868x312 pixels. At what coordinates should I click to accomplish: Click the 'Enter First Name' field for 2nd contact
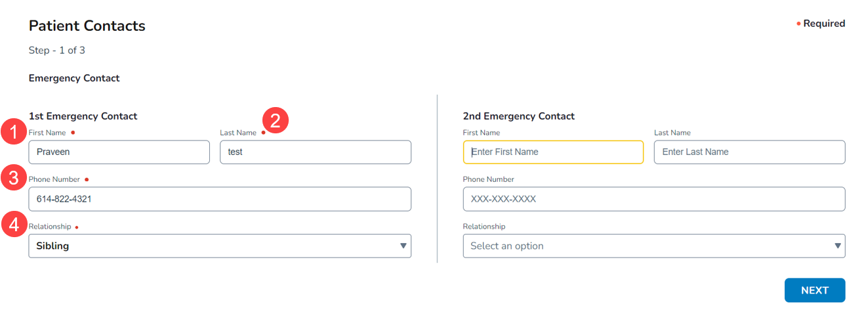(x=553, y=152)
